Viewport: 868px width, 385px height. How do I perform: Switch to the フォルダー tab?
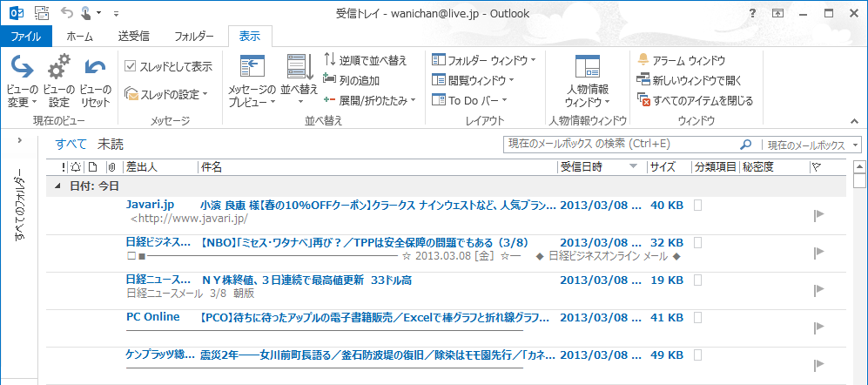click(x=194, y=37)
